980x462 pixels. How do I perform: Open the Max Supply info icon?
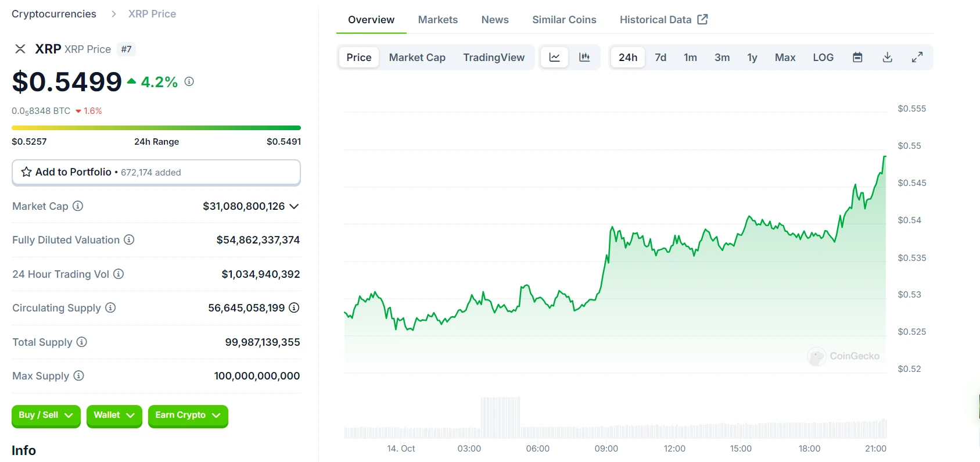tap(79, 375)
